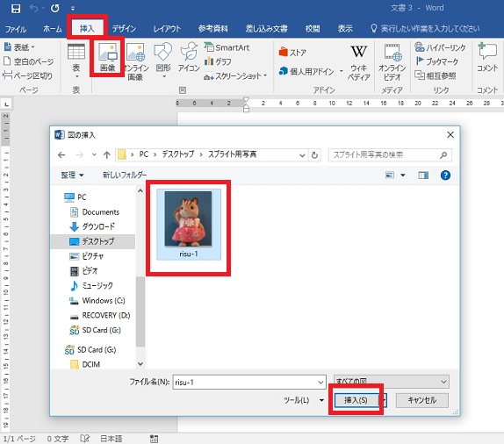Insert 相互参照 cross-reference

point(436,75)
